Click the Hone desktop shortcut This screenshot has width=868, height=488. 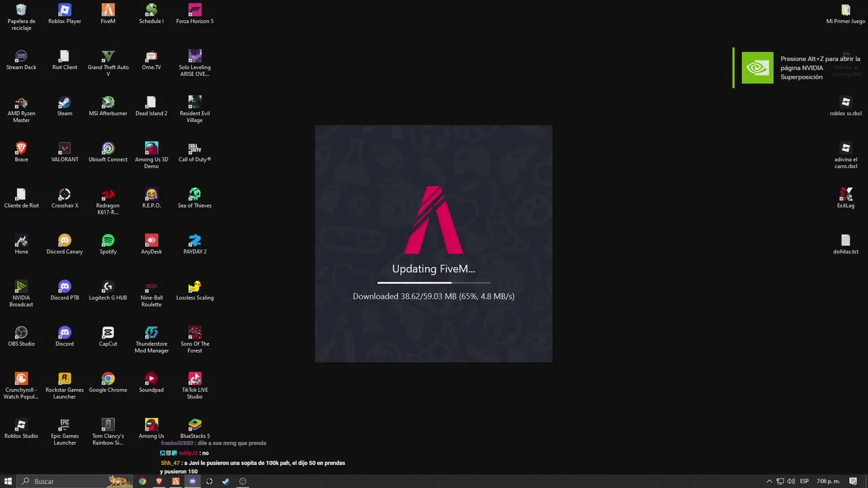(21, 244)
